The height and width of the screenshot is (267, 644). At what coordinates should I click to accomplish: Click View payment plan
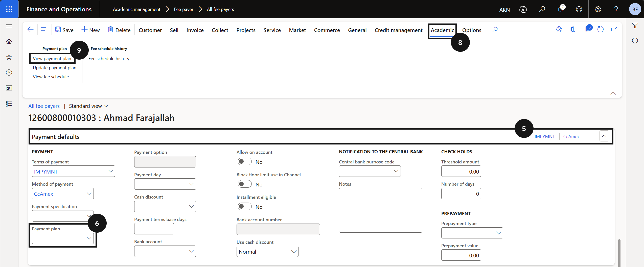pyautogui.click(x=52, y=59)
